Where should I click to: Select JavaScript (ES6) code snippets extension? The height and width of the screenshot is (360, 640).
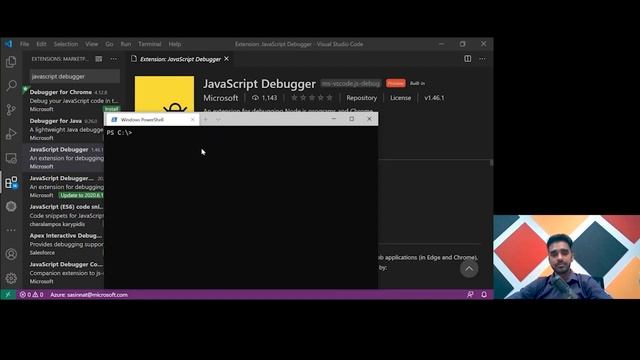point(64,215)
